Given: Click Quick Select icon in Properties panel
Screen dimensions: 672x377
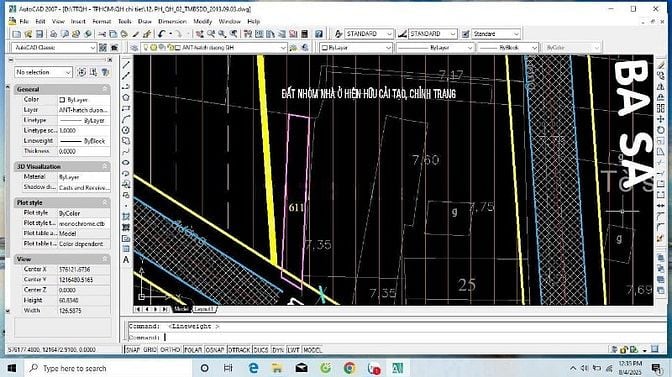Looking at the screenshot, I should click(105, 72).
